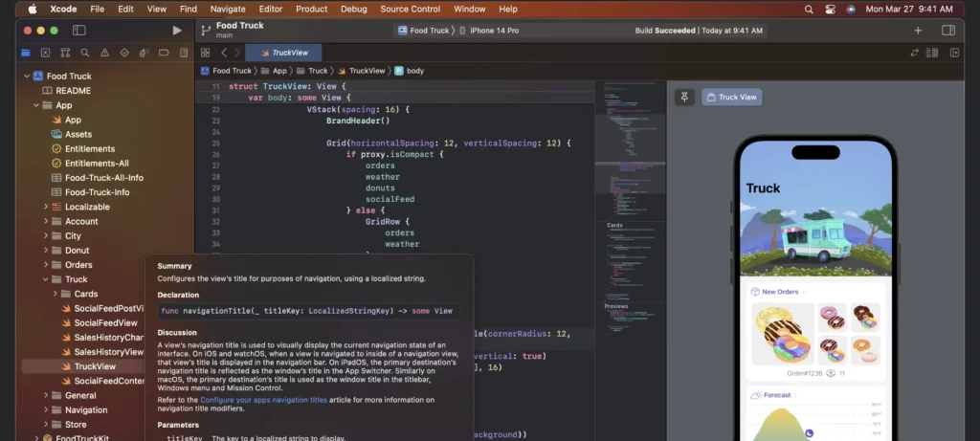The width and height of the screenshot is (980, 441).
Task: Select the Assets catalog
Action: coord(72,134)
